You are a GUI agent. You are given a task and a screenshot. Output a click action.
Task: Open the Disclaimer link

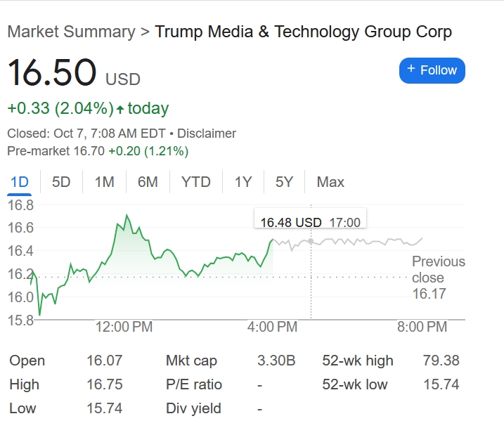[x=207, y=134]
